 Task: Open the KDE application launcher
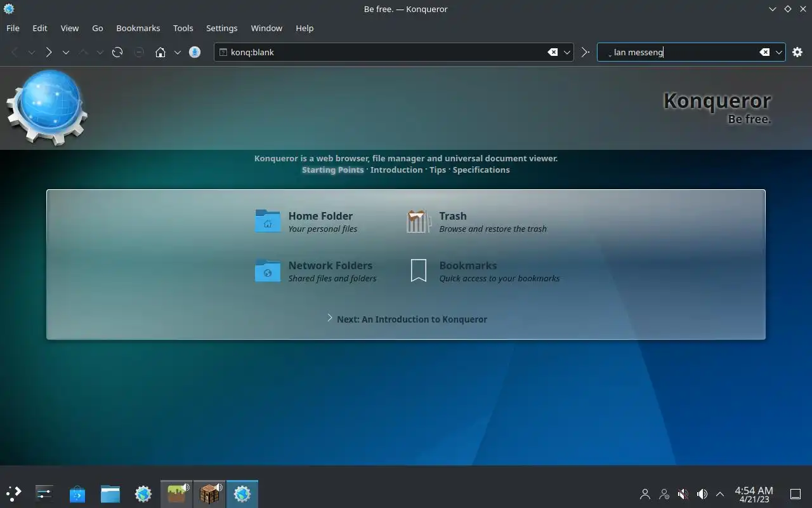[14, 493]
